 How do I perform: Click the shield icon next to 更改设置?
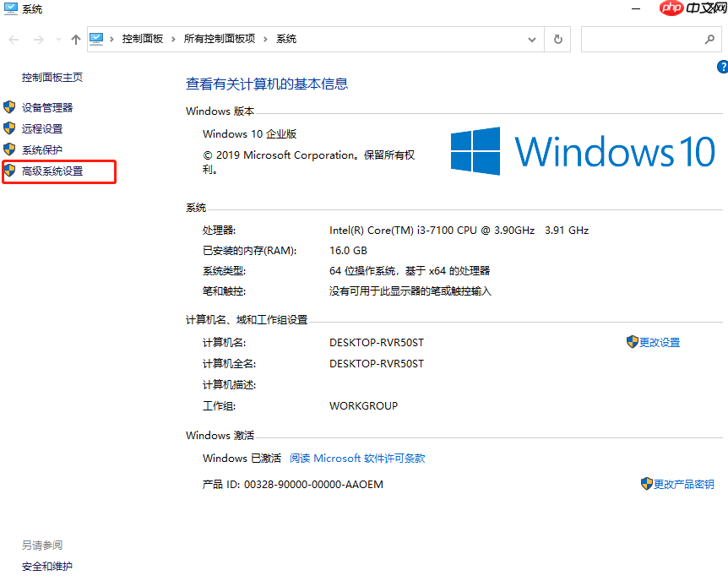(x=633, y=341)
